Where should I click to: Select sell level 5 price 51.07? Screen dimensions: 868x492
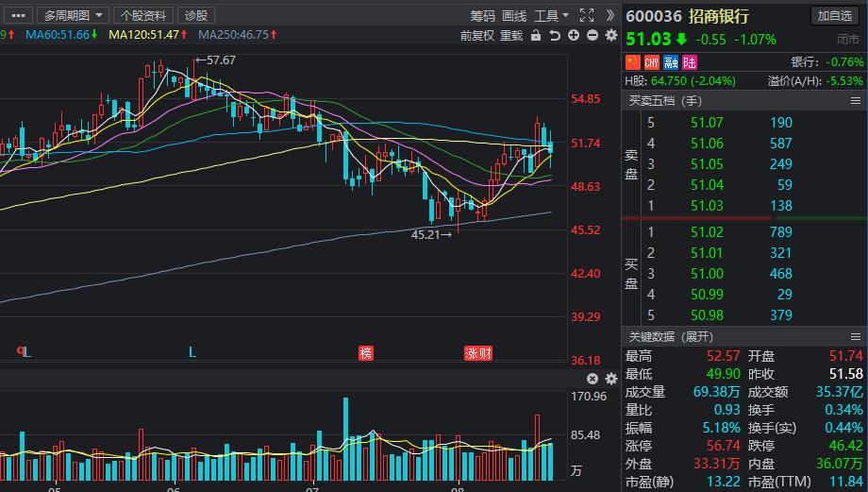point(707,123)
